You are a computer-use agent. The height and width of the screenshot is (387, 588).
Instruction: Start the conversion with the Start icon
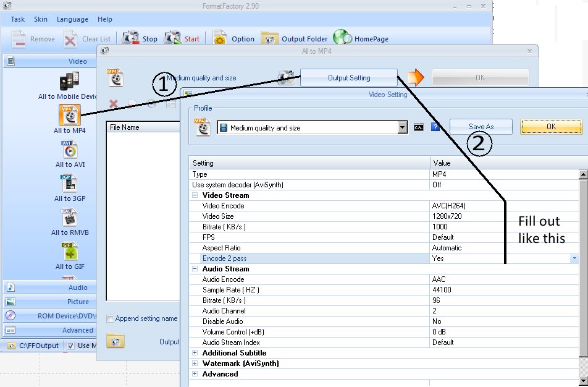tap(173, 38)
